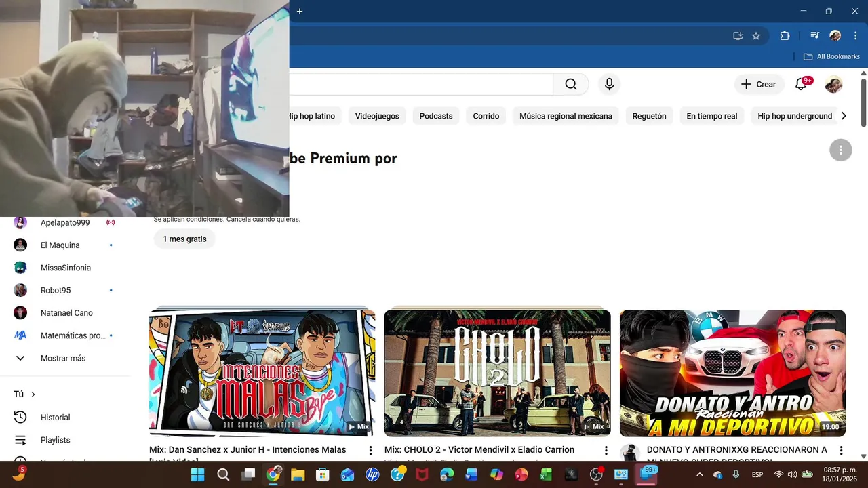Image resolution: width=868 pixels, height=488 pixels.
Task: Select the Hip hop underground chip
Action: click(x=795, y=116)
